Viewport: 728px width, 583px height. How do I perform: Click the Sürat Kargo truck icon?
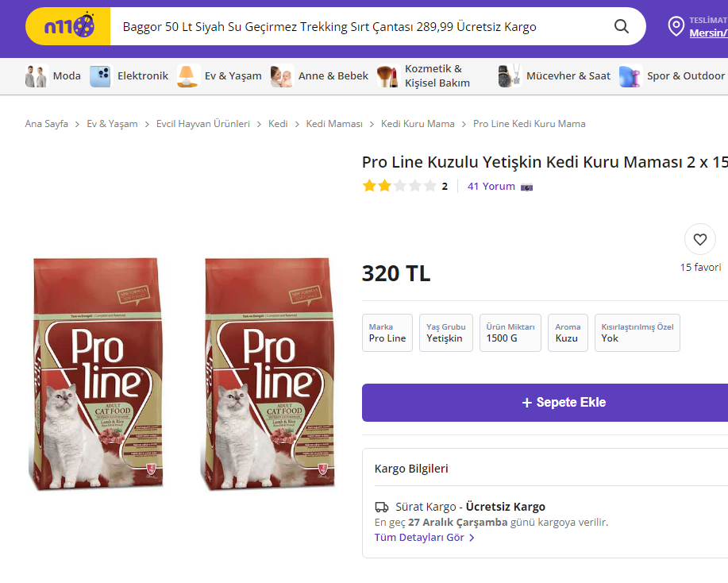pos(381,507)
